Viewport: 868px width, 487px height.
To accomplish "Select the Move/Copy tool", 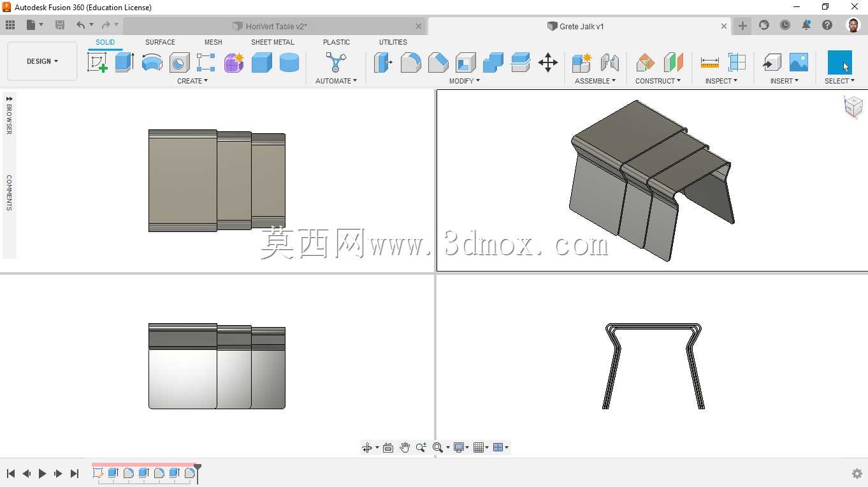I will tap(548, 62).
